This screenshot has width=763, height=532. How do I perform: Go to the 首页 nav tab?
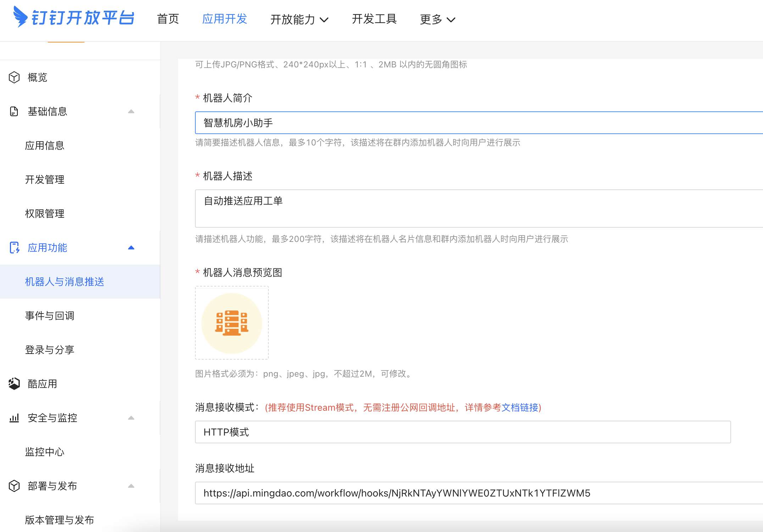coord(168,19)
